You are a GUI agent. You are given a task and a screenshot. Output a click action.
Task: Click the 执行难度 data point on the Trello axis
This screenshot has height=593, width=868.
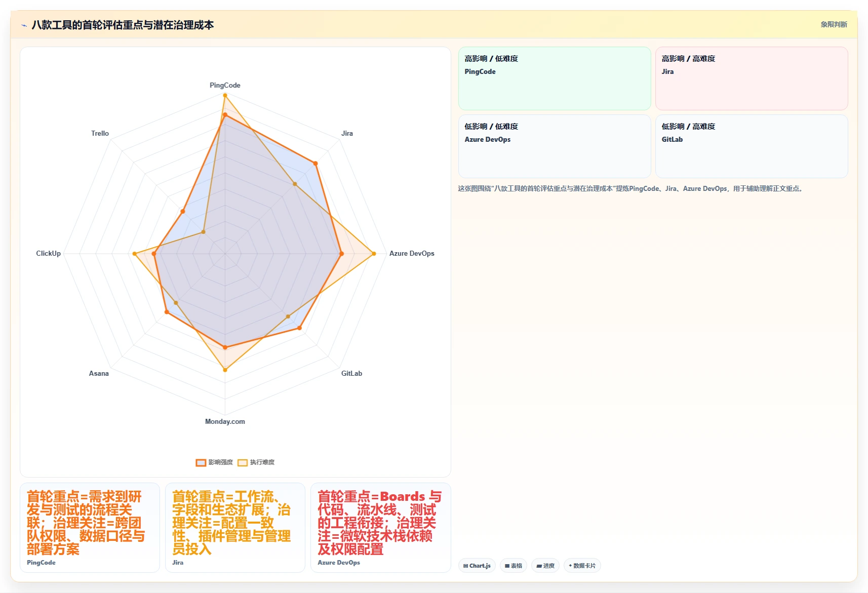204,232
